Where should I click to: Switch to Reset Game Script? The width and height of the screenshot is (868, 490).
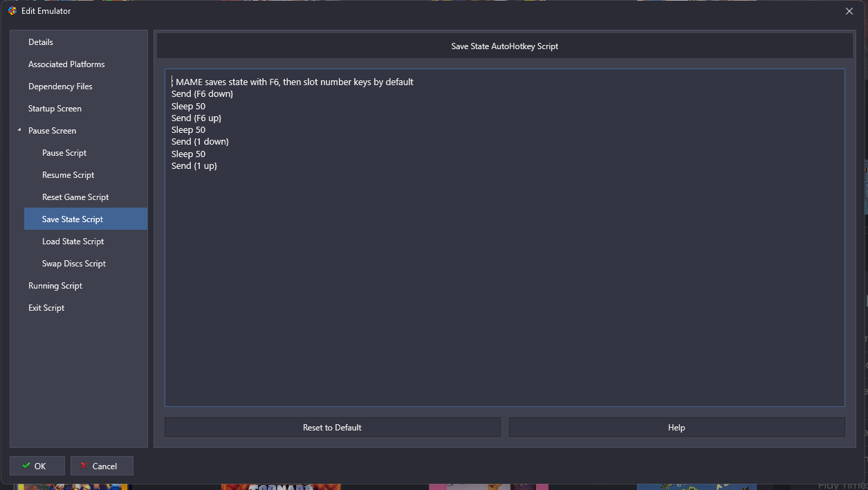[75, 197]
